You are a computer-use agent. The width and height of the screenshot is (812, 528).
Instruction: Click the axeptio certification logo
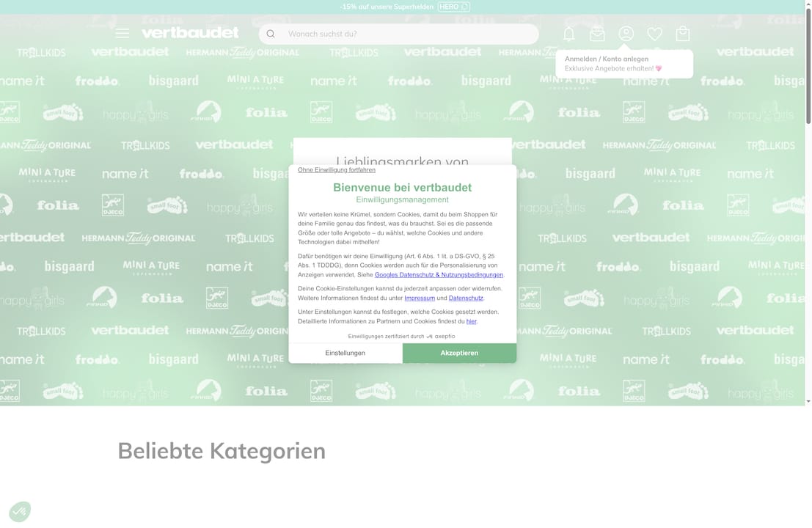coord(441,337)
